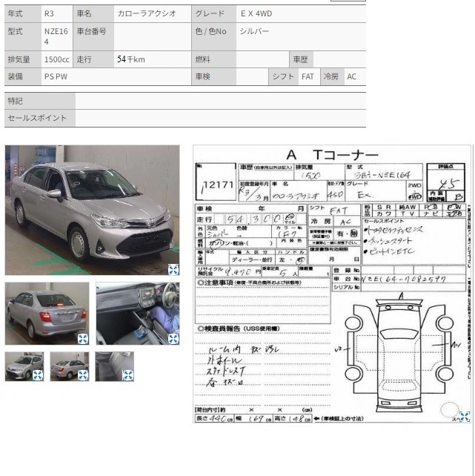Screen dimensions: 475x476
Task: Open the small front-angle car thumbnail
Action: tap(24, 366)
